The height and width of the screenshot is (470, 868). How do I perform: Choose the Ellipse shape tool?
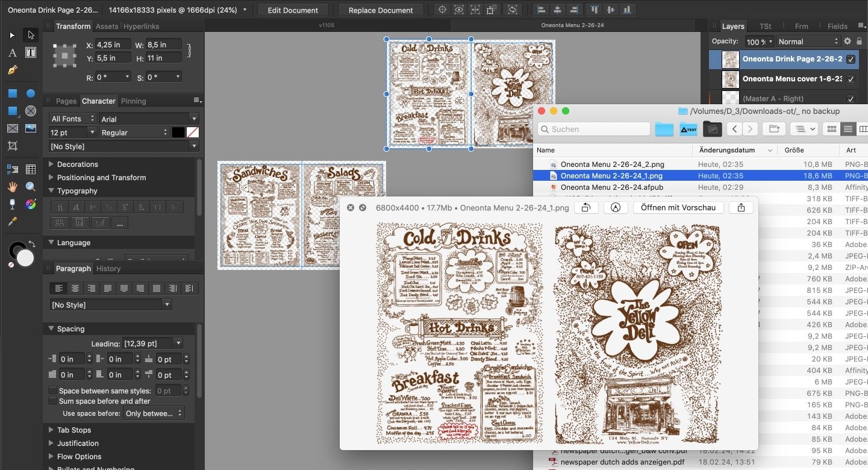(x=31, y=93)
